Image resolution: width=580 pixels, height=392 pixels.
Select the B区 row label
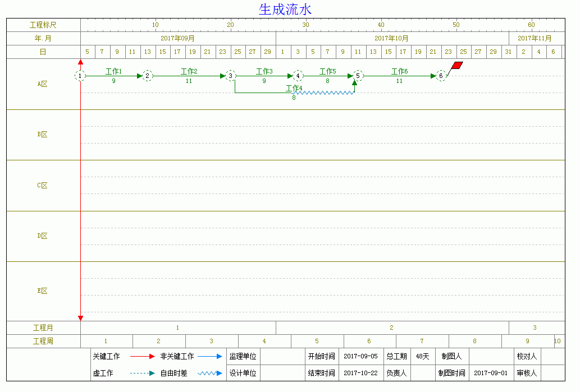click(x=43, y=135)
